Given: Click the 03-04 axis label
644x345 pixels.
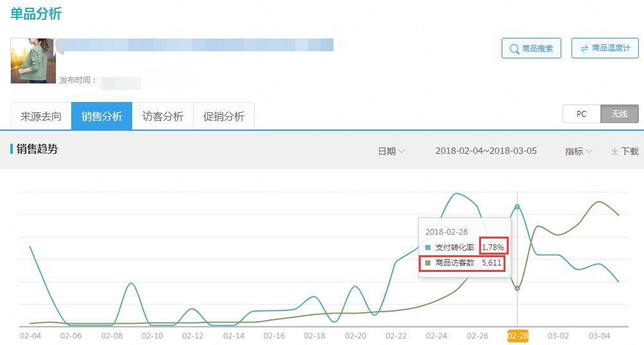Looking at the screenshot, I should pos(599,336).
